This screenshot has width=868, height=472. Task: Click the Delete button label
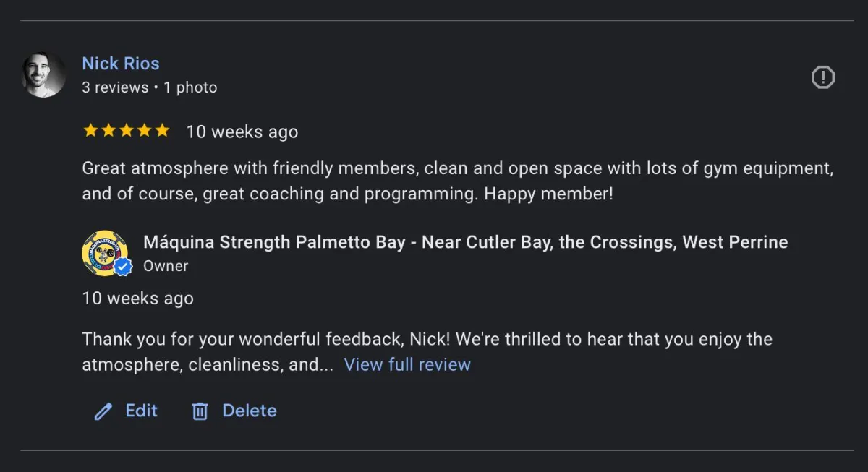[x=249, y=411]
